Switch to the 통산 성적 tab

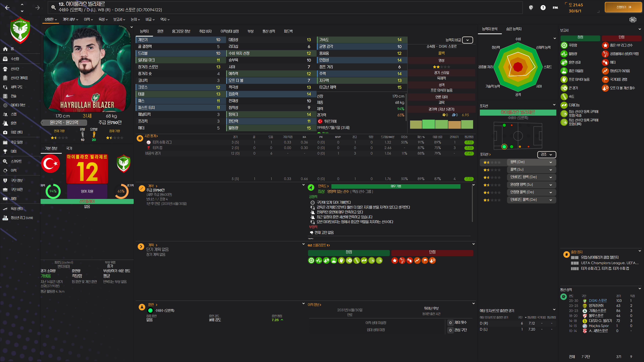[x=269, y=31]
